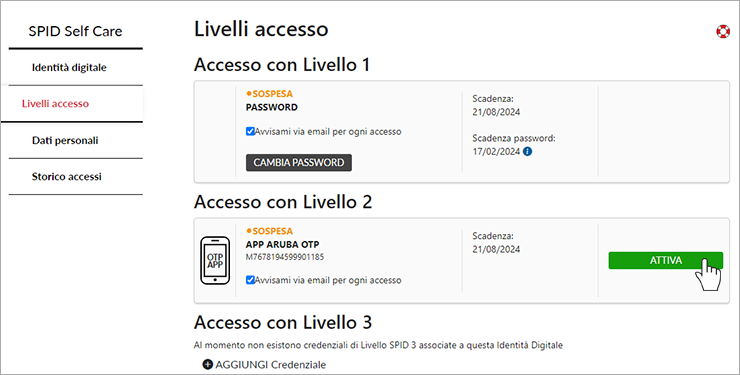Click the OTP serial number M7678194599901185
The image size is (740, 375).
[285, 257]
